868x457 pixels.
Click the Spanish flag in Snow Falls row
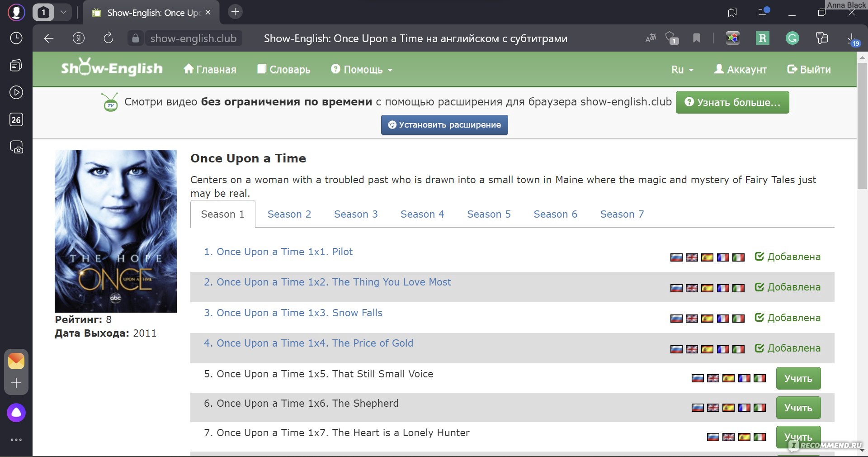707,319
